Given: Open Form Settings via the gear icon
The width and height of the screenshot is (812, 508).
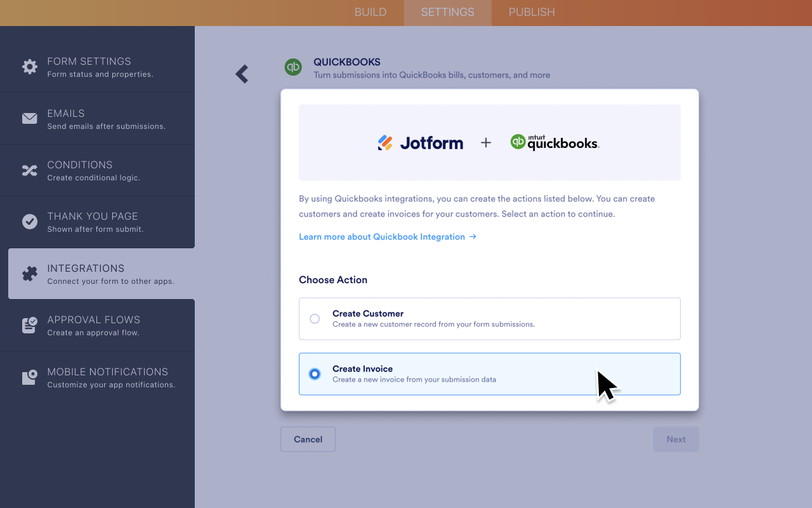Looking at the screenshot, I should click(x=29, y=67).
